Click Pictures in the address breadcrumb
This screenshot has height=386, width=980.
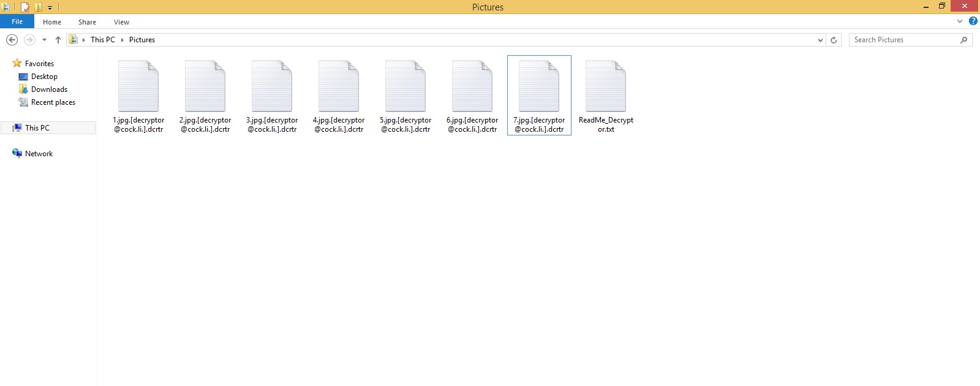(142, 40)
